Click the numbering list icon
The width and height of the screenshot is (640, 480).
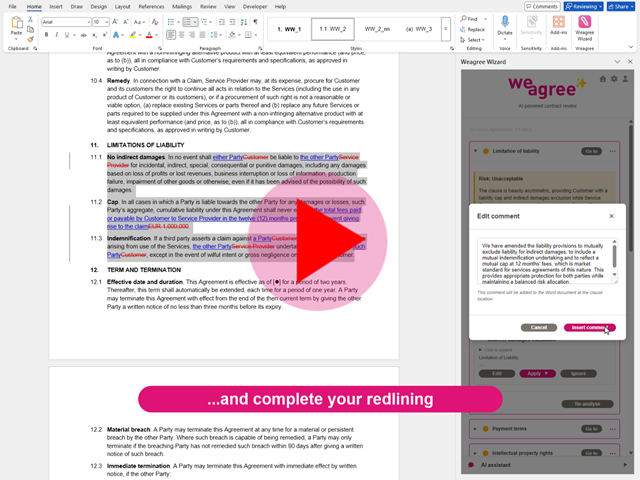187,22
